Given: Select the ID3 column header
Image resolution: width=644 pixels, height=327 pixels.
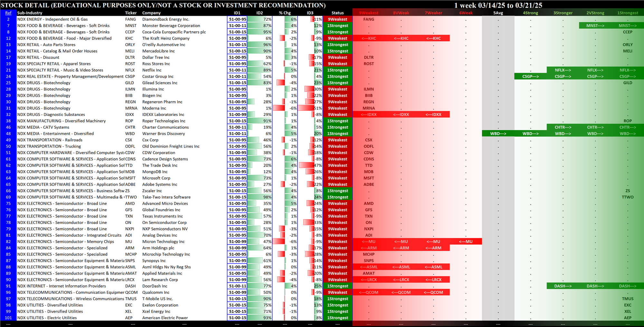Looking at the screenshot, I should tap(310, 13).
